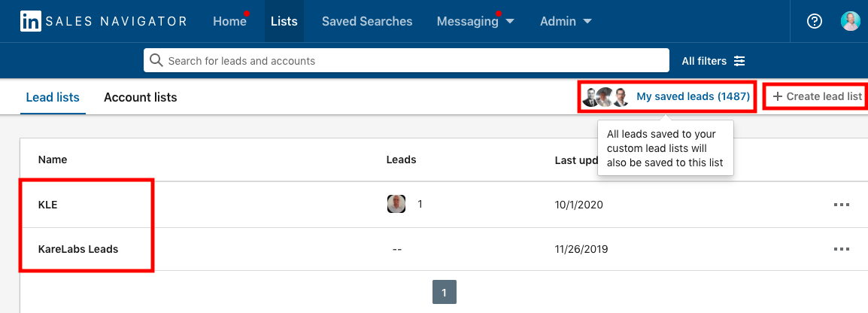
Task: Open My saved leads (1487) link
Action: [x=693, y=96]
